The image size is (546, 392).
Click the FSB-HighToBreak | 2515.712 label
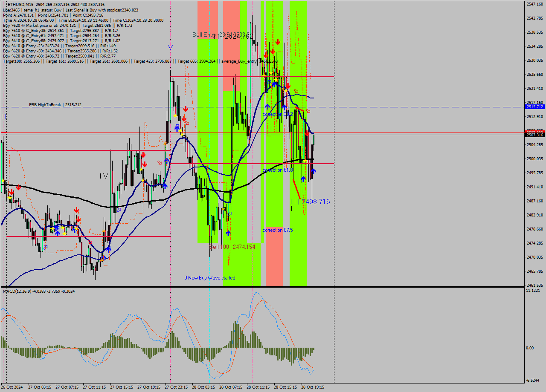pyautogui.click(x=55, y=104)
